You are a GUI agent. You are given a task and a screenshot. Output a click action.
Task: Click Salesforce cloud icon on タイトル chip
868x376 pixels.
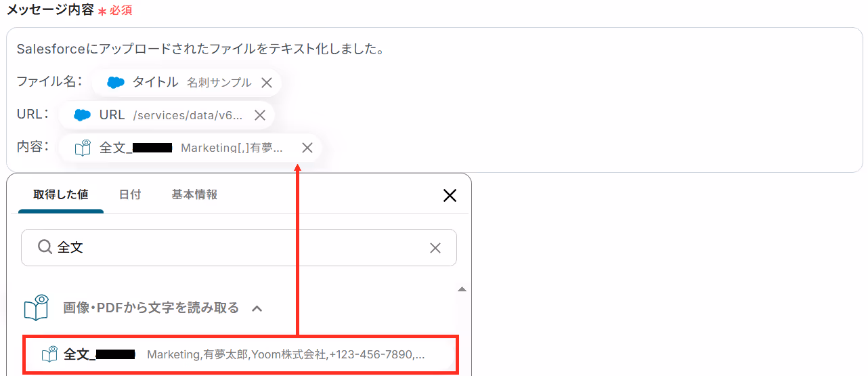click(x=116, y=83)
